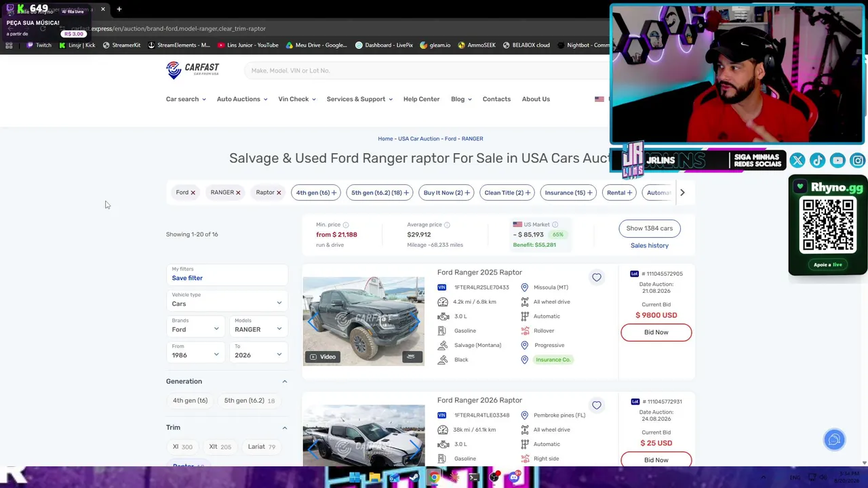Open the 360 view on the 2025 Raptor photo

pos(411,357)
